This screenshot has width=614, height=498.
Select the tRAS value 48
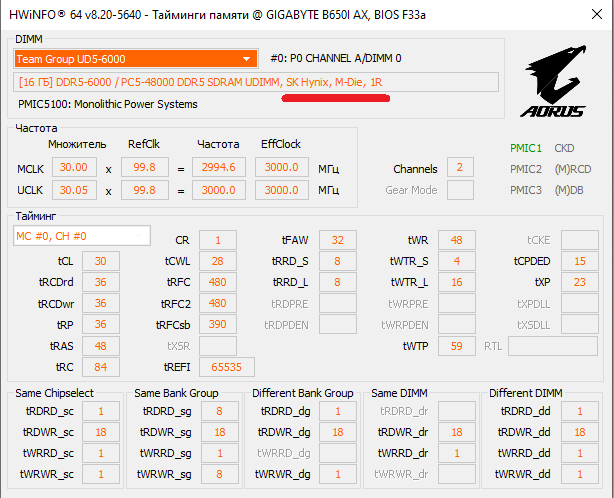101,346
